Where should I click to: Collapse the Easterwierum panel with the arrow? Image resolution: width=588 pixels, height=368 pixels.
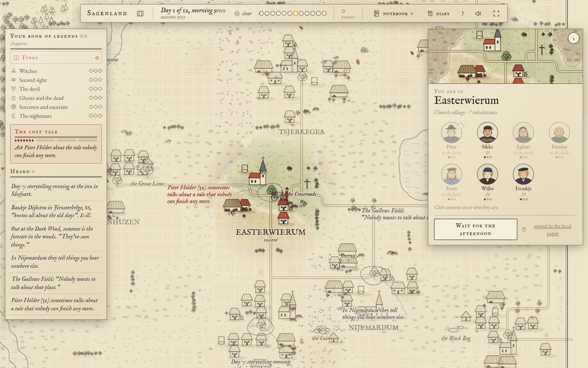[573, 39]
